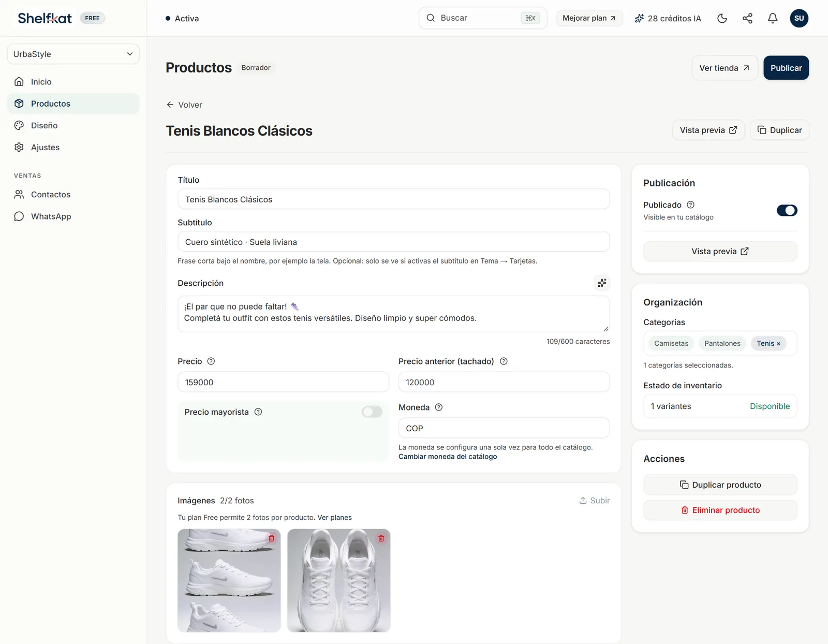The width and height of the screenshot is (828, 644).
Task: Click help icon next to Publicado
Action: click(x=690, y=204)
